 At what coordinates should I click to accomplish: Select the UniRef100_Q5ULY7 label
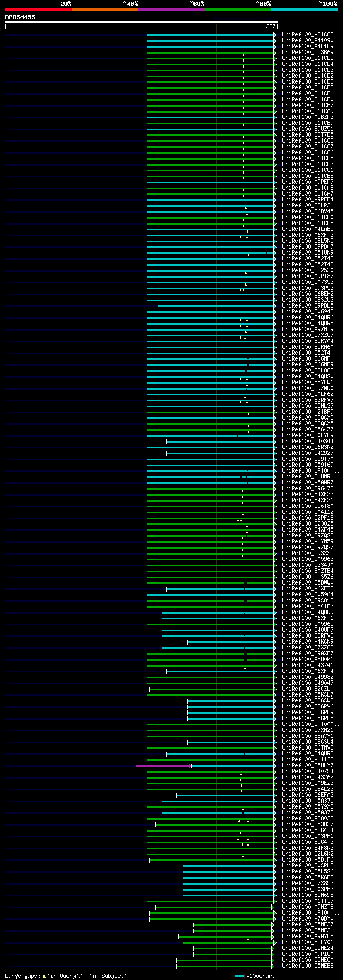pyautogui.click(x=308, y=766)
